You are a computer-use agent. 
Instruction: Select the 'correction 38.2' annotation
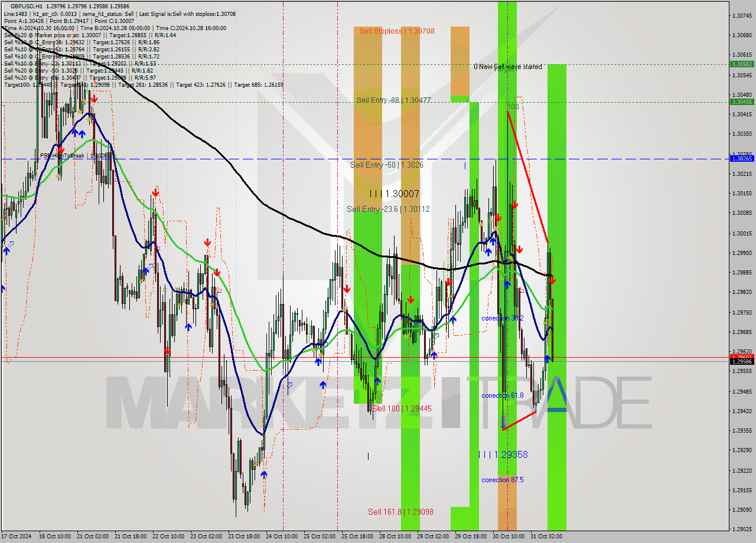point(503,318)
